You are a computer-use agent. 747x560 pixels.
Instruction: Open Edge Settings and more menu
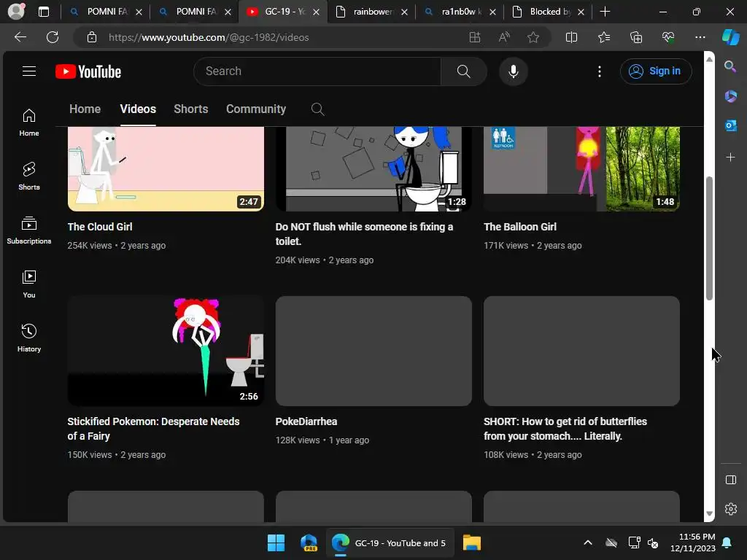point(700,37)
